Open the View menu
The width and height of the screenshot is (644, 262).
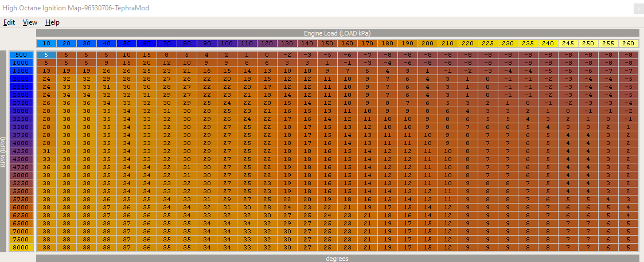[30, 22]
